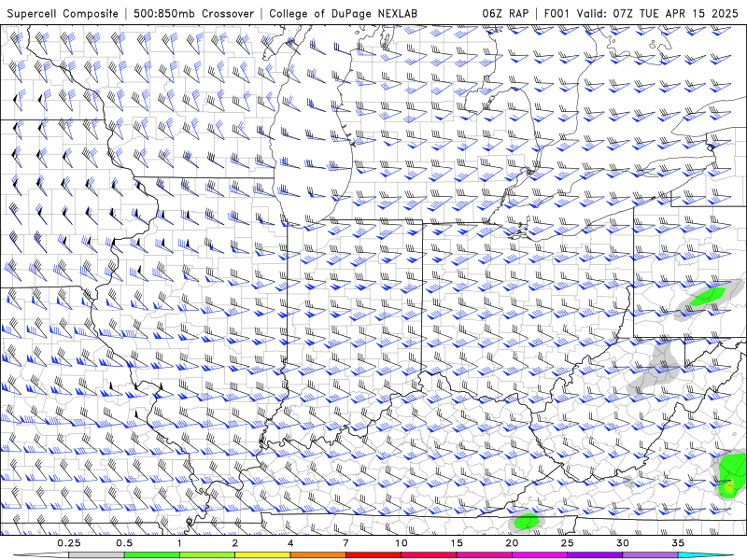Select the gray 0.25–0.5 colorbar segment
Image resolution: width=747 pixels, height=560 pixels.
point(97,555)
